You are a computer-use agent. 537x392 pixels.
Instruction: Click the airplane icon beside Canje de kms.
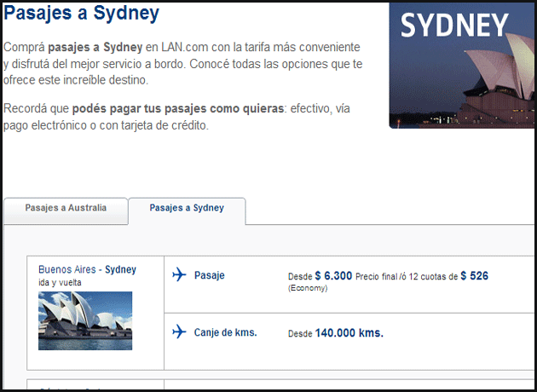coord(179,331)
